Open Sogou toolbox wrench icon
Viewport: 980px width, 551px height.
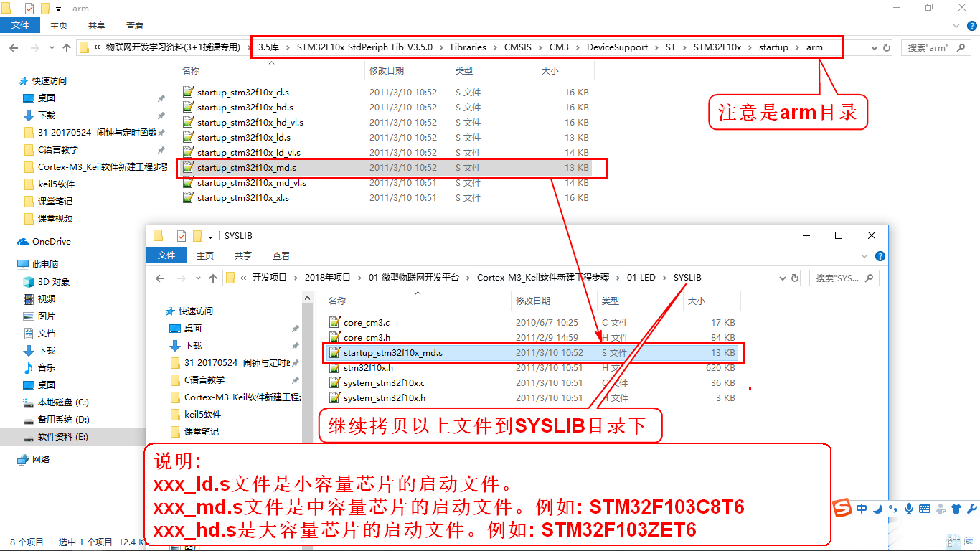pos(972,509)
